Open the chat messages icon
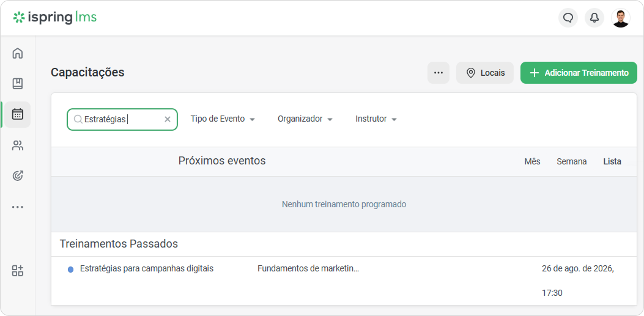This screenshot has height=316, width=644. click(x=568, y=18)
